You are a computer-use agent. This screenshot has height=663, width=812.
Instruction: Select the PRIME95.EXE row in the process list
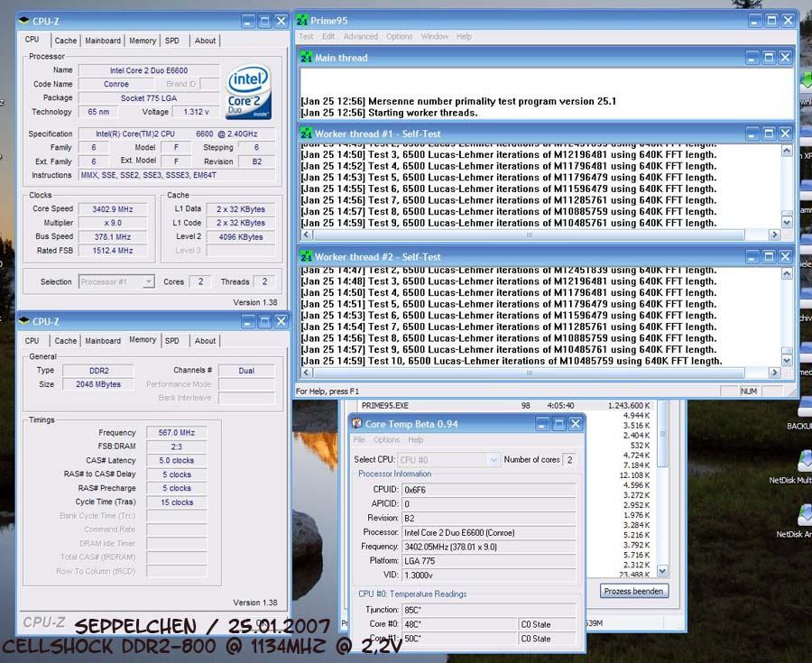click(x=505, y=406)
